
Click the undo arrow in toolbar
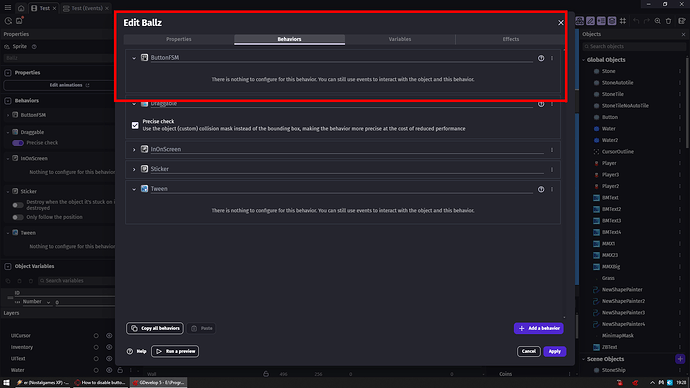point(636,21)
